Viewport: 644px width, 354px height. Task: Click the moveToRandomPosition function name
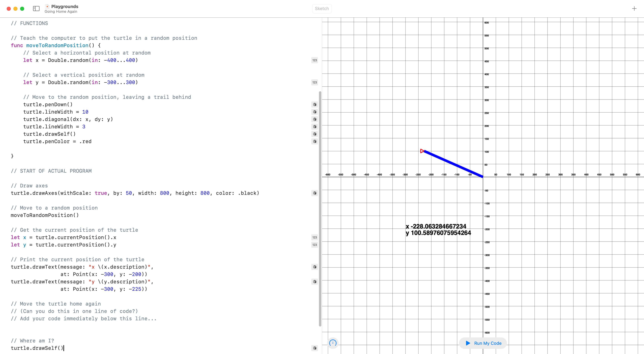(x=57, y=45)
